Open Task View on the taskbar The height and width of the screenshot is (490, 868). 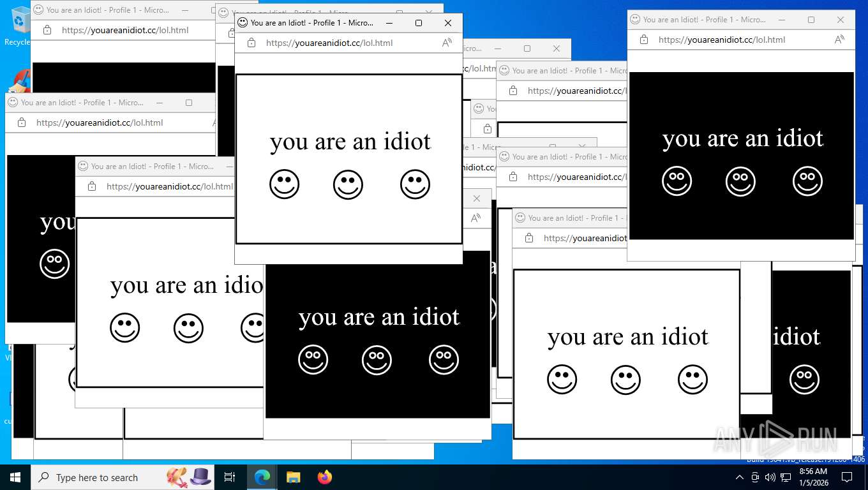(x=230, y=477)
